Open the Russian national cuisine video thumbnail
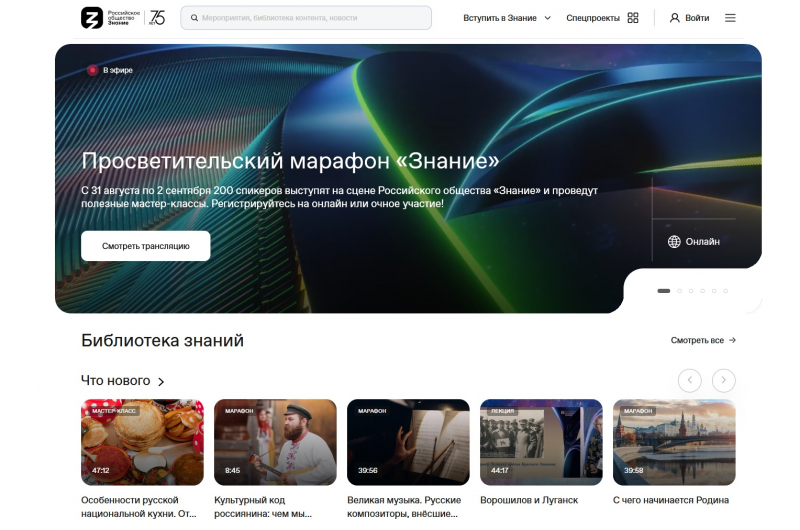800x530 pixels. pyautogui.click(x=142, y=442)
